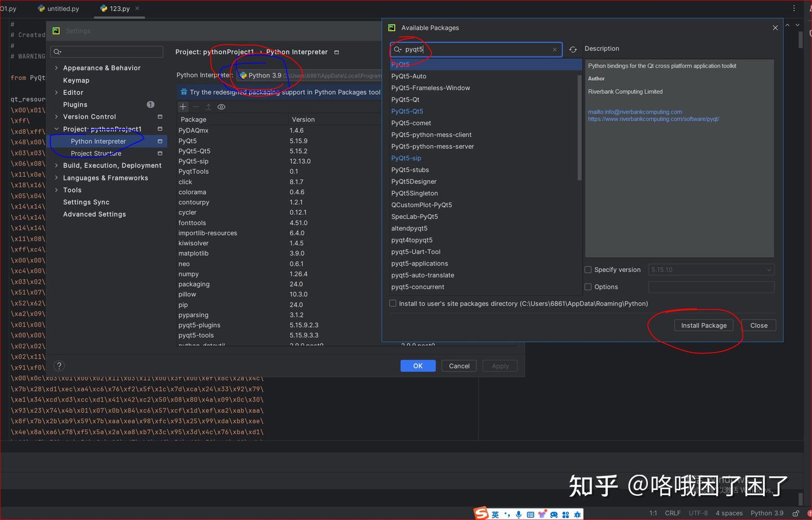Click the upgrade package arrow icon

click(208, 107)
